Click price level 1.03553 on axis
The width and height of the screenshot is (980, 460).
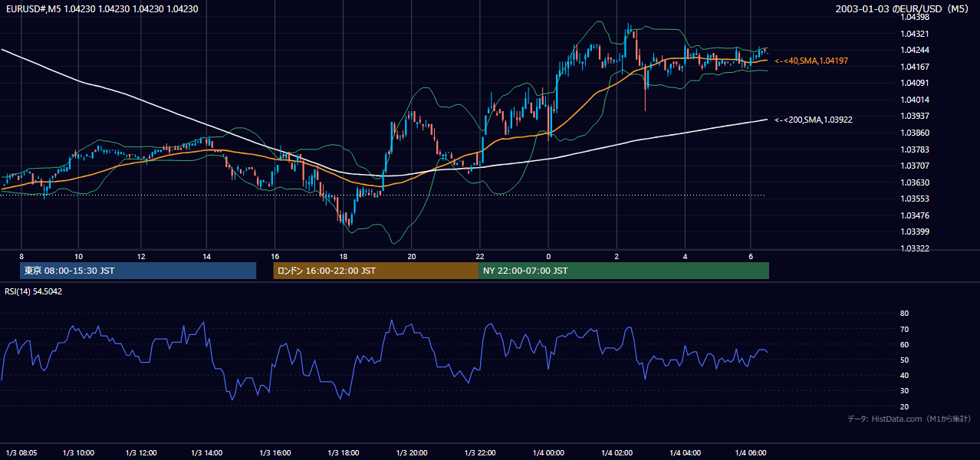coord(914,199)
